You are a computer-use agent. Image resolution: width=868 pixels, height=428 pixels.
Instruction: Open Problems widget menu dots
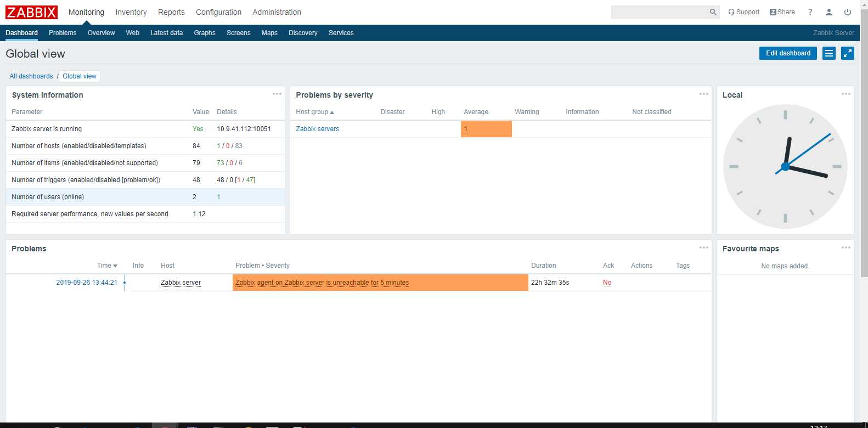tap(704, 247)
